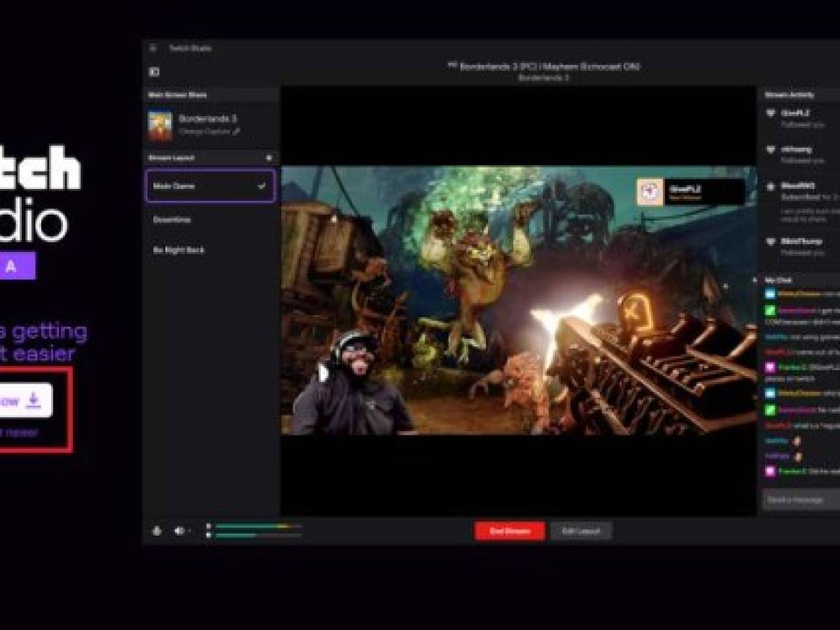Click the bottom heart icon in Stream Activity
Image resolution: width=840 pixels, height=630 pixels.
tap(771, 241)
